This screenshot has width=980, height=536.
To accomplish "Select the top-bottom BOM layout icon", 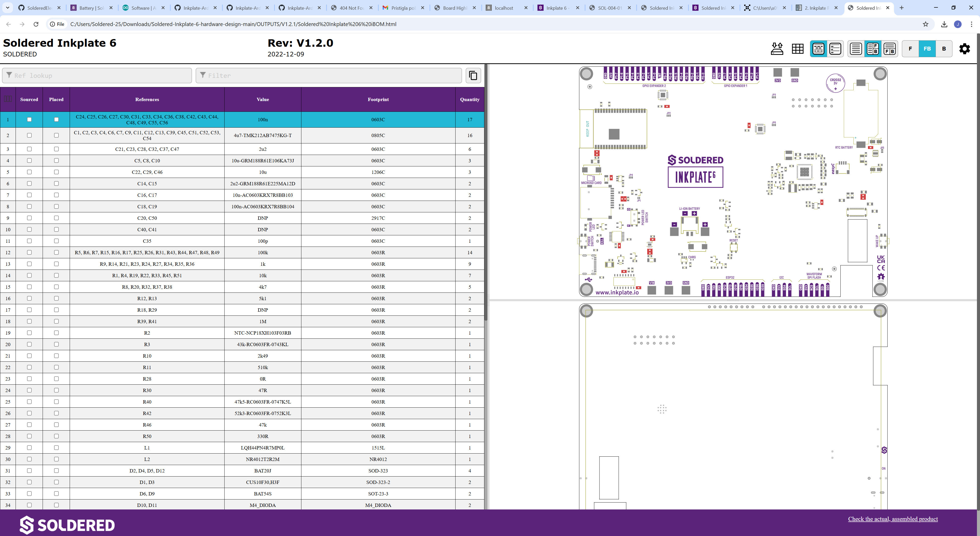I will pyautogui.click(x=889, y=49).
